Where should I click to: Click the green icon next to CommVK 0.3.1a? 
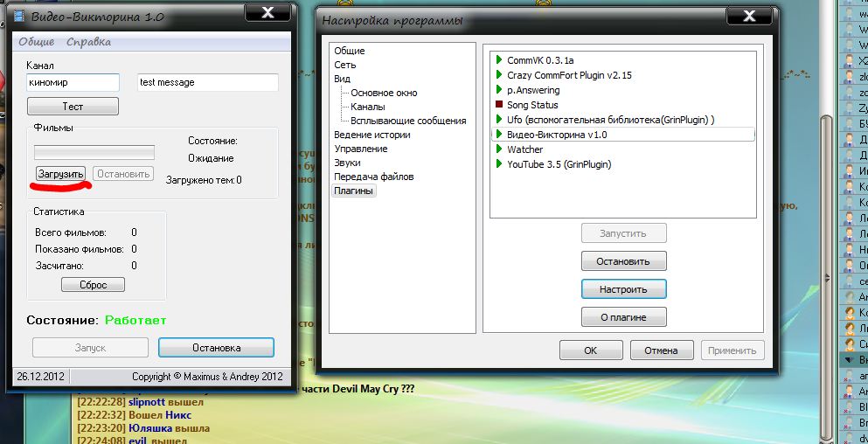coord(498,60)
